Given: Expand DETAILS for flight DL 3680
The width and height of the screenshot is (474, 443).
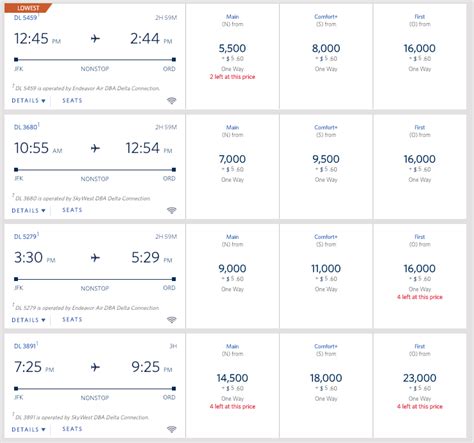Looking at the screenshot, I should coord(28,210).
